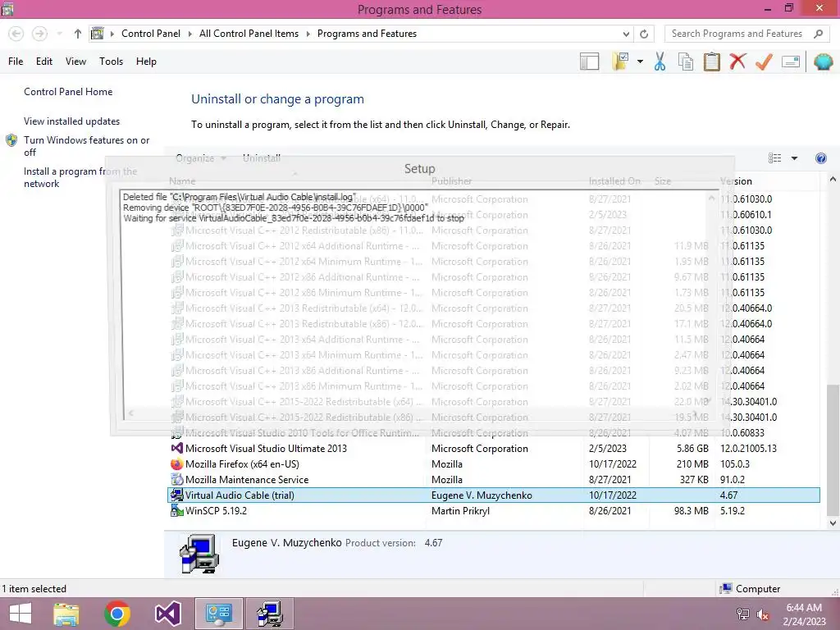Click the 5.86 GB size cell
Image resolution: width=840 pixels, height=630 pixels.
pos(692,449)
